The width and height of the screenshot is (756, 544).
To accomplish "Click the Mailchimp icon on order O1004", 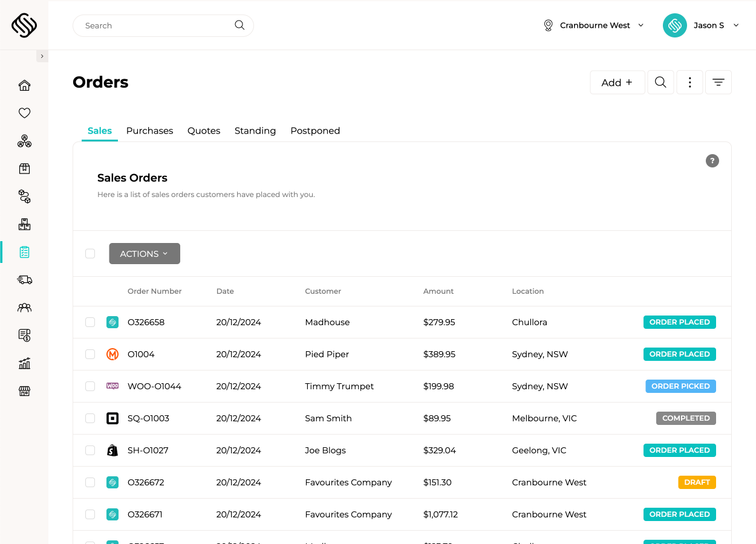I will (112, 354).
